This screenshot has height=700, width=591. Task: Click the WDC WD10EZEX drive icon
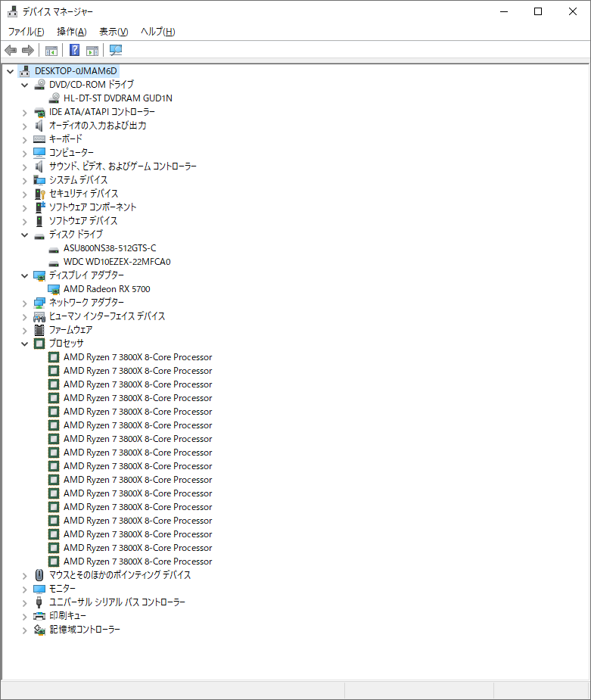pyautogui.click(x=54, y=263)
